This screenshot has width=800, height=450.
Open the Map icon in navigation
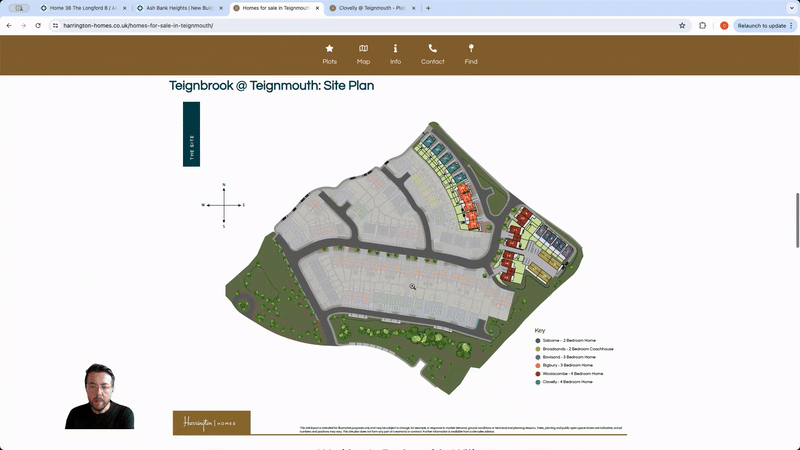(363, 48)
